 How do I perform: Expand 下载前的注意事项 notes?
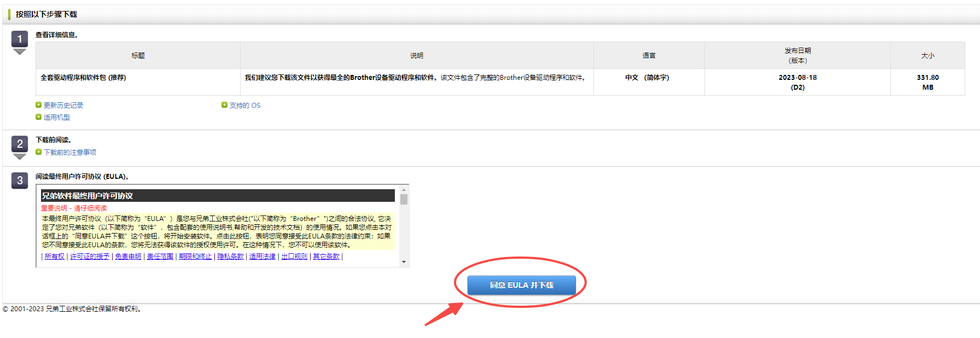(x=69, y=152)
